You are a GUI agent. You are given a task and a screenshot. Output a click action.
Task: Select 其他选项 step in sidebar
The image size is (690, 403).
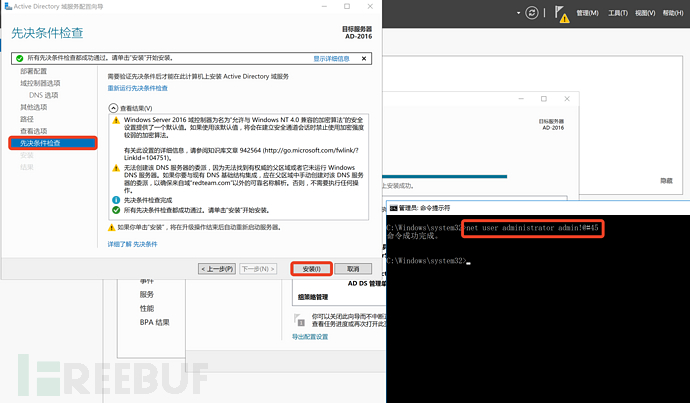(x=33, y=107)
